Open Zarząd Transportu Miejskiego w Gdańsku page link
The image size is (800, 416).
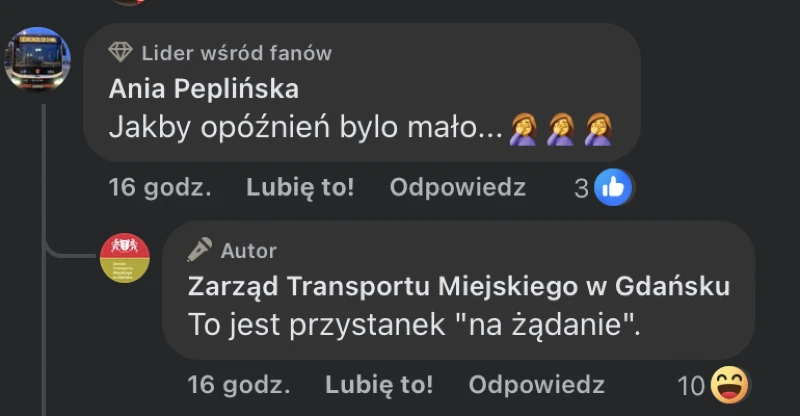458,287
